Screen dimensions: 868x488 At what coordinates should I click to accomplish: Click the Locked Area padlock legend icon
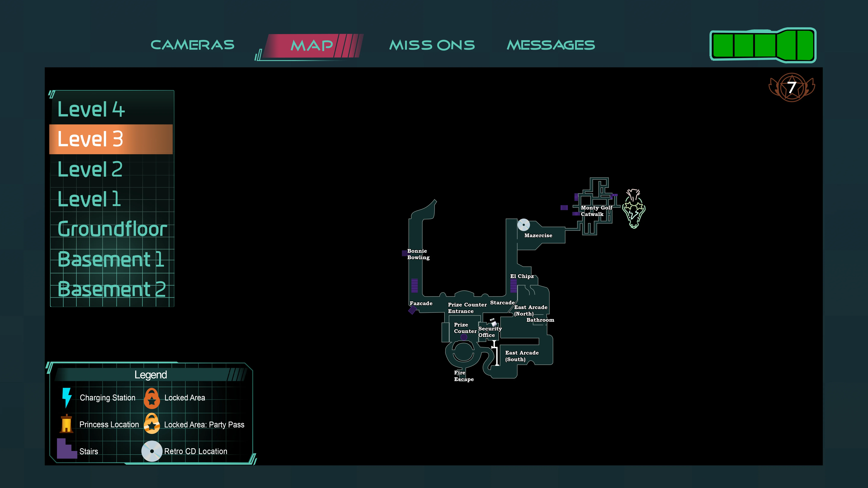pyautogui.click(x=152, y=398)
